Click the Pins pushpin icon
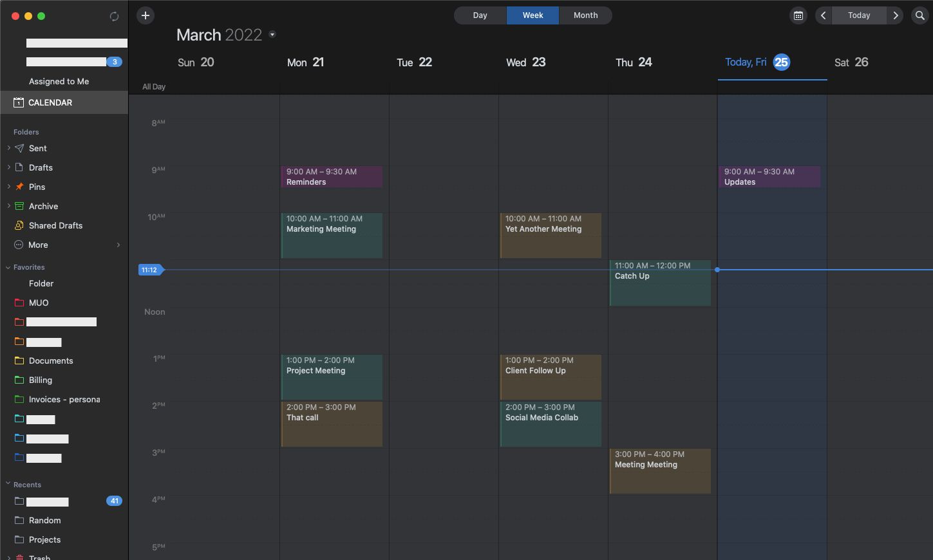The width and height of the screenshot is (933, 560). [x=18, y=187]
